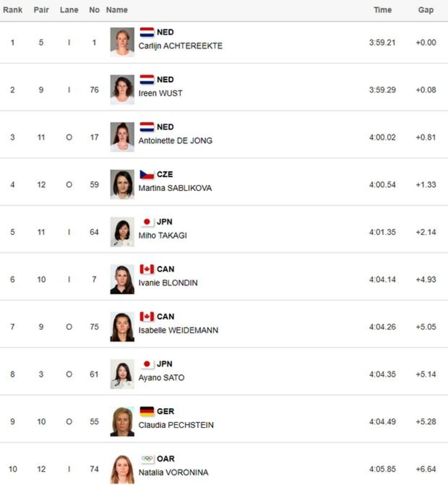
Task: Open Martina SABLIKOVA name link
Action: pos(175,188)
